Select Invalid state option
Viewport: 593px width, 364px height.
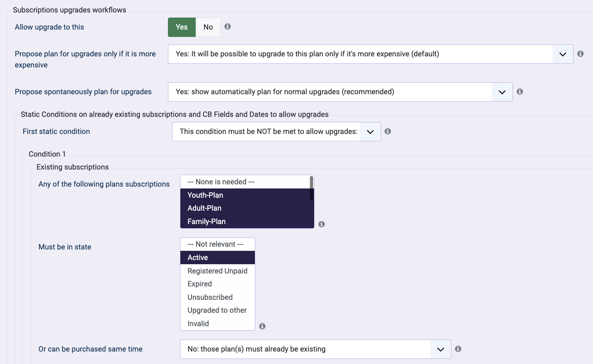coord(217,323)
